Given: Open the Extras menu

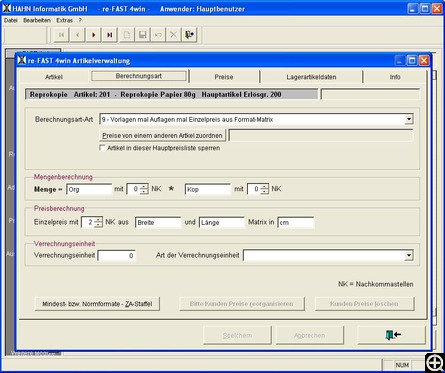Looking at the screenshot, I should tap(64, 20).
